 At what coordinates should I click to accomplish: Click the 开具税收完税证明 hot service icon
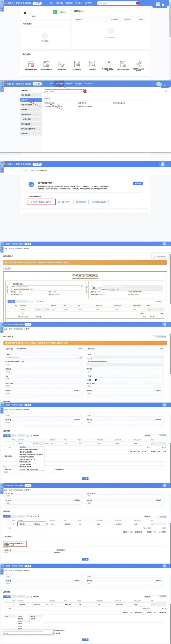coord(107,64)
